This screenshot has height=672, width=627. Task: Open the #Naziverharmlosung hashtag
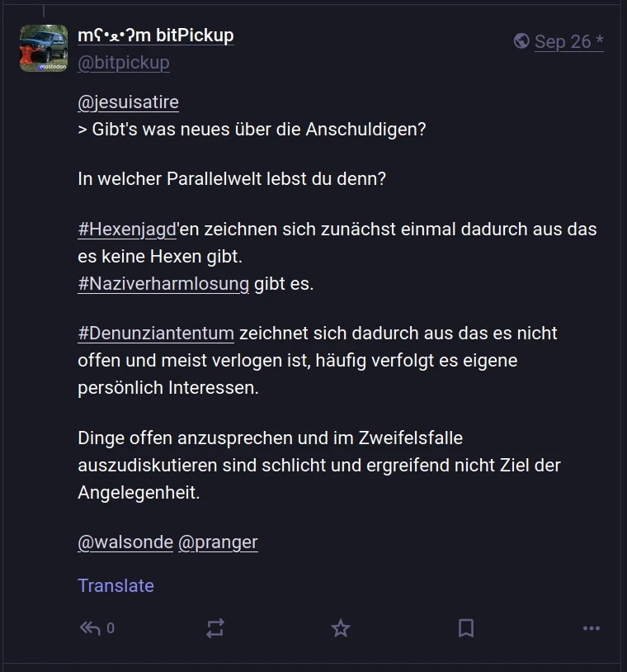[x=163, y=284]
